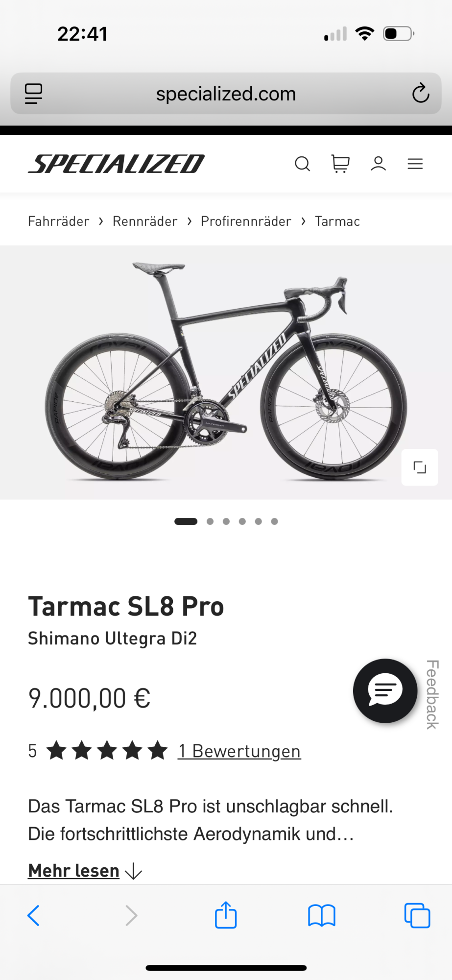Image resolution: width=452 pixels, height=980 pixels.
Task: Navigate to Rennräder breadcrumb
Action: pos(145,221)
